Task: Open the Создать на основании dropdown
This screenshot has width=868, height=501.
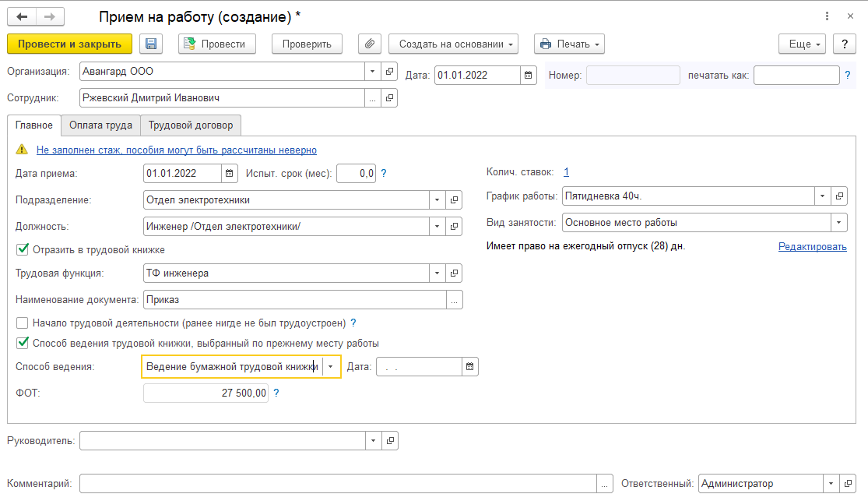Action: click(453, 44)
